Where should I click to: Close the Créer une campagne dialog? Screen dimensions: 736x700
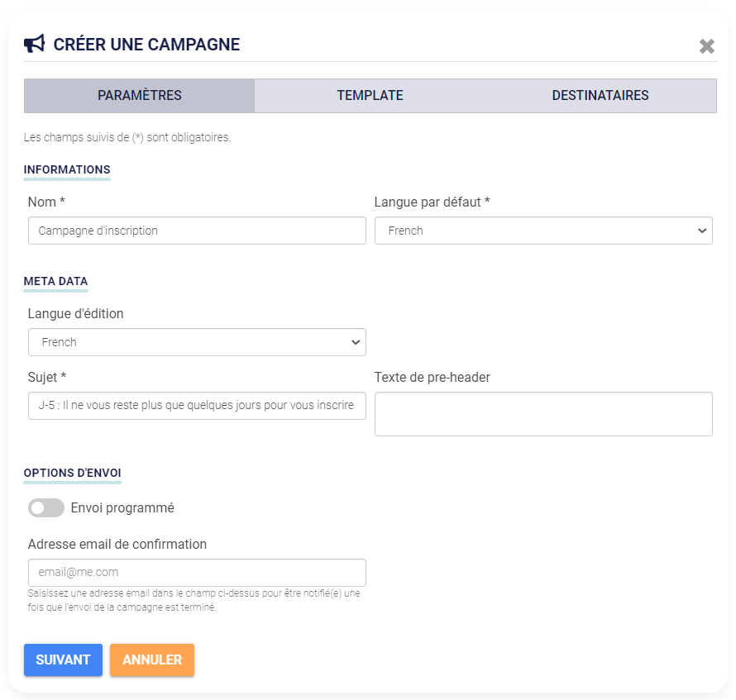(706, 46)
